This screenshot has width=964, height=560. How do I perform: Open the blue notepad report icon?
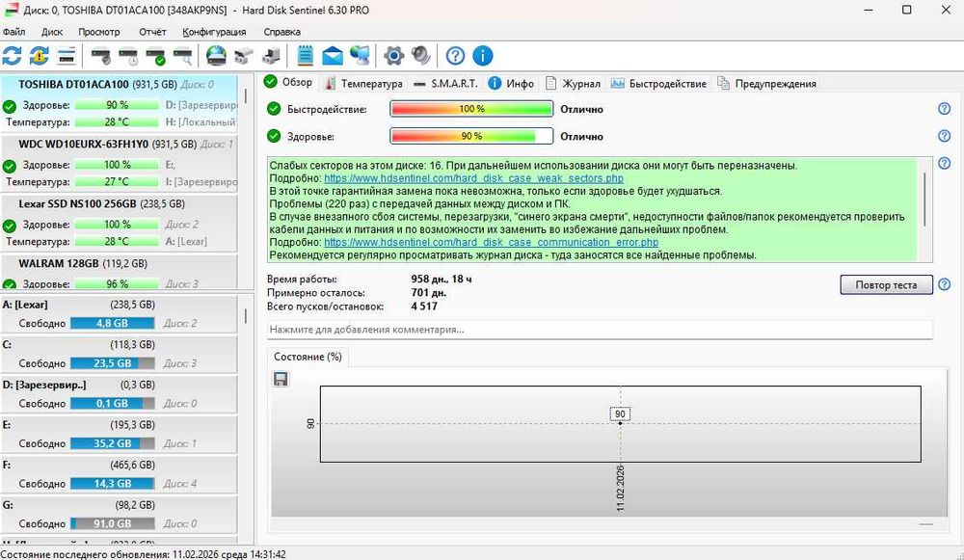[x=305, y=56]
